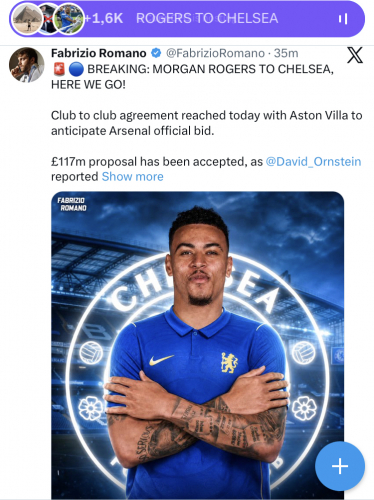This screenshot has height=500, width=374.
Task: Click the second listener avatar in space bar
Action: click(x=49, y=19)
